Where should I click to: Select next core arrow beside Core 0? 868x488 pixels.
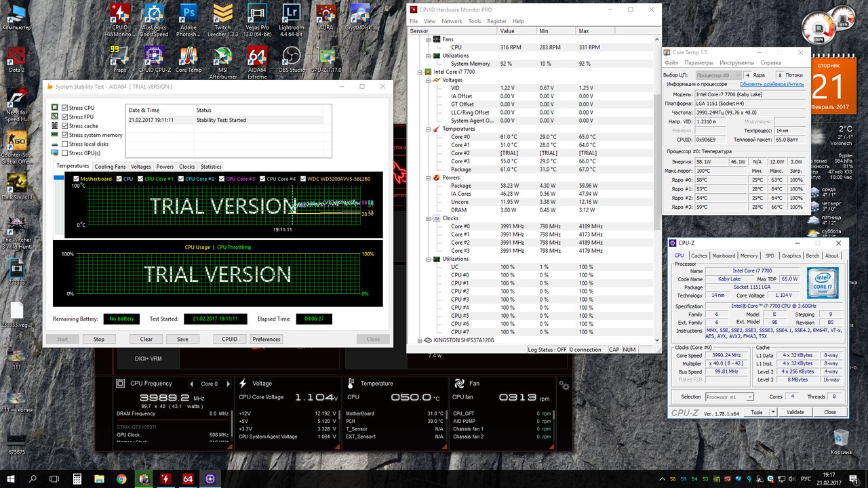click(227, 384)
